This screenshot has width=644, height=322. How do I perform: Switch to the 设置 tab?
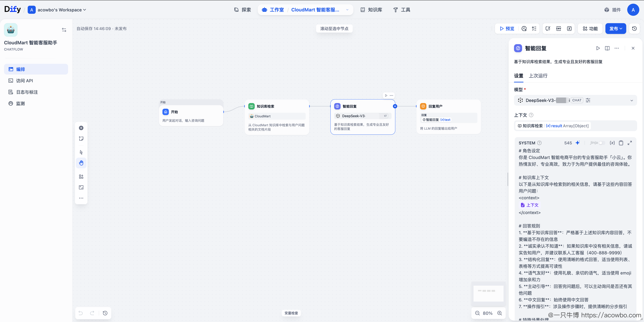tap(519, 76)
